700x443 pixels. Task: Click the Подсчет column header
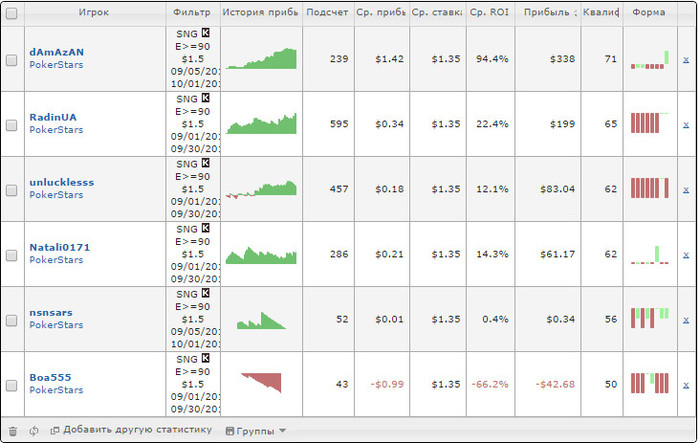point(328,14)
